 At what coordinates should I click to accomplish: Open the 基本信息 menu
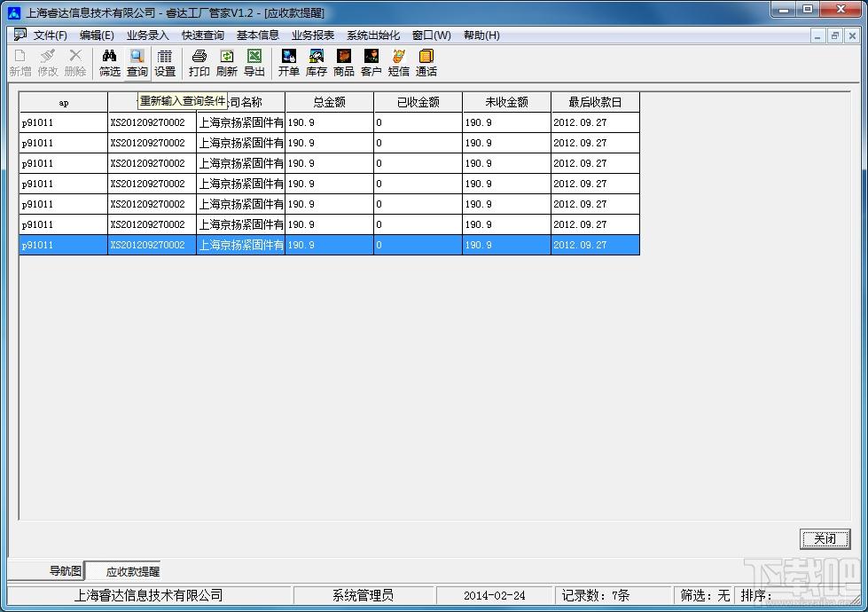pos(258,35)
